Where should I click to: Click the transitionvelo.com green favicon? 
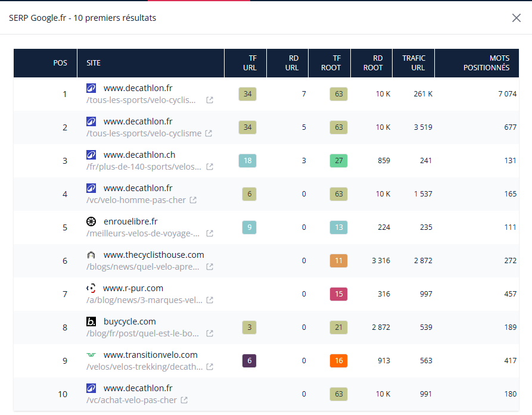91,355
